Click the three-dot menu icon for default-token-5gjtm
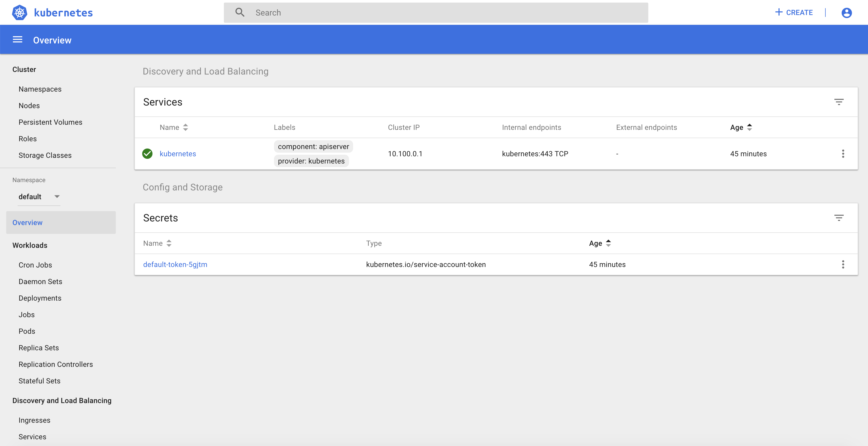The height and width of the screenshot is (446, 868). pyautogui.click(x=843, y=264)
